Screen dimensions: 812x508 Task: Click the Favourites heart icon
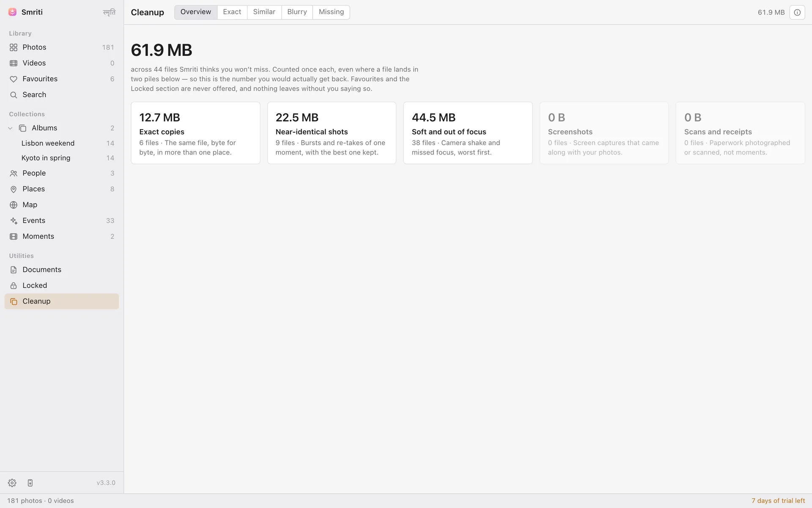[14, 79]
